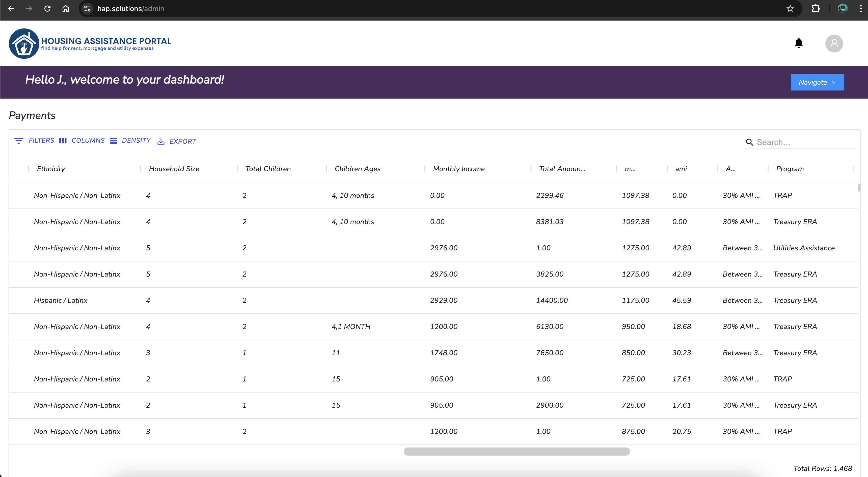Click the notification bell icon
Screen dimensions: 868x477
click(x=799, y=43)
